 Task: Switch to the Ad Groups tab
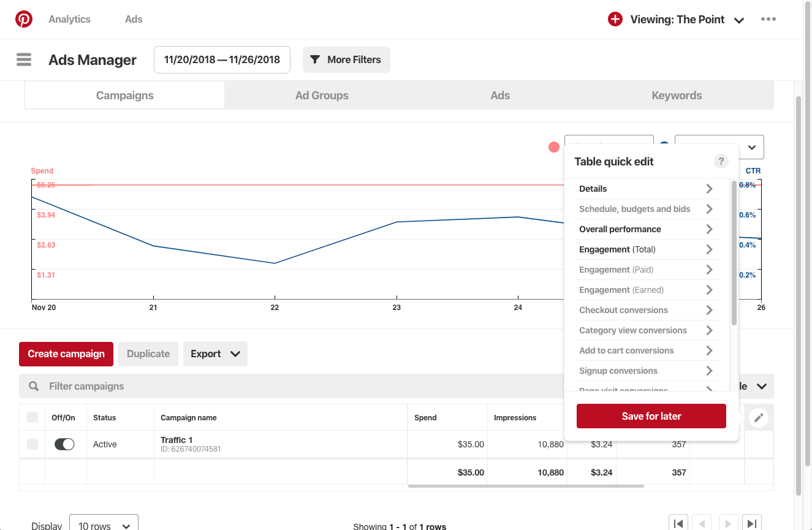322,96
